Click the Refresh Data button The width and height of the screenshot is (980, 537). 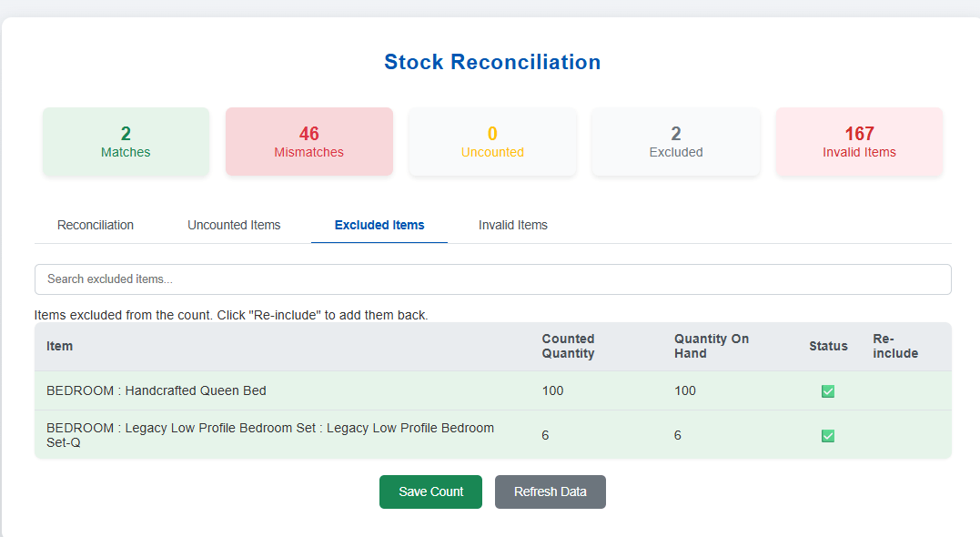550,491
